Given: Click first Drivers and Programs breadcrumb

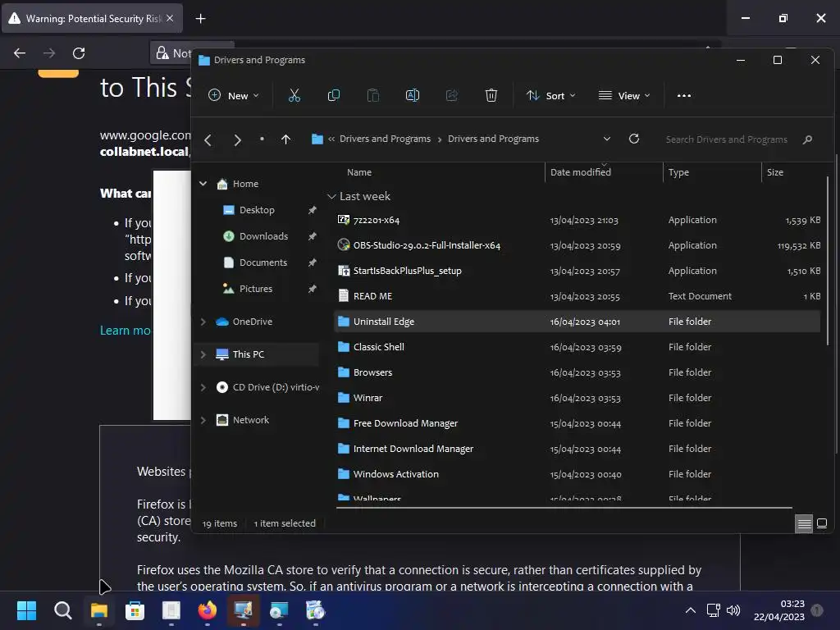Looking at the screenshot, I should click(x=385, y=139).
